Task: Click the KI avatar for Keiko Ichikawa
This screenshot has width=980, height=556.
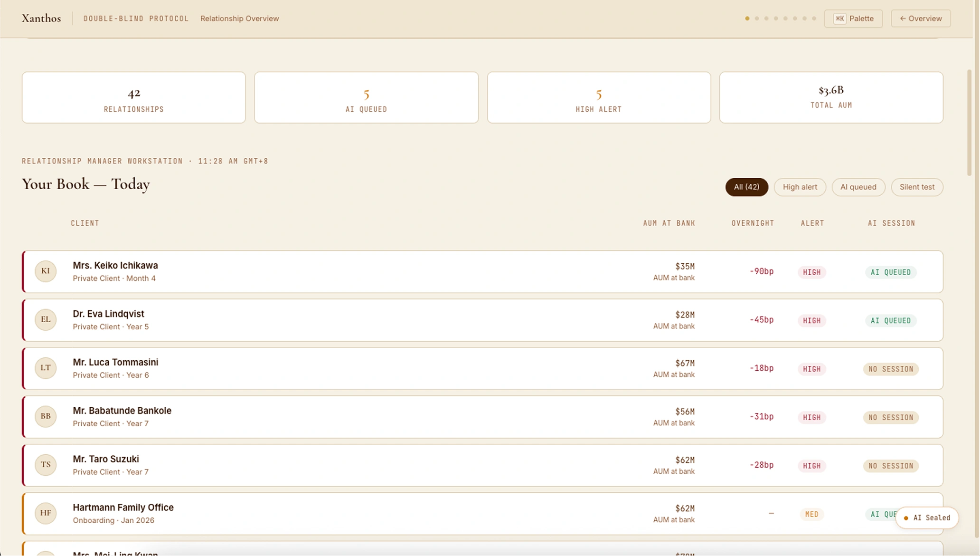Action: (x=46, y=271)
